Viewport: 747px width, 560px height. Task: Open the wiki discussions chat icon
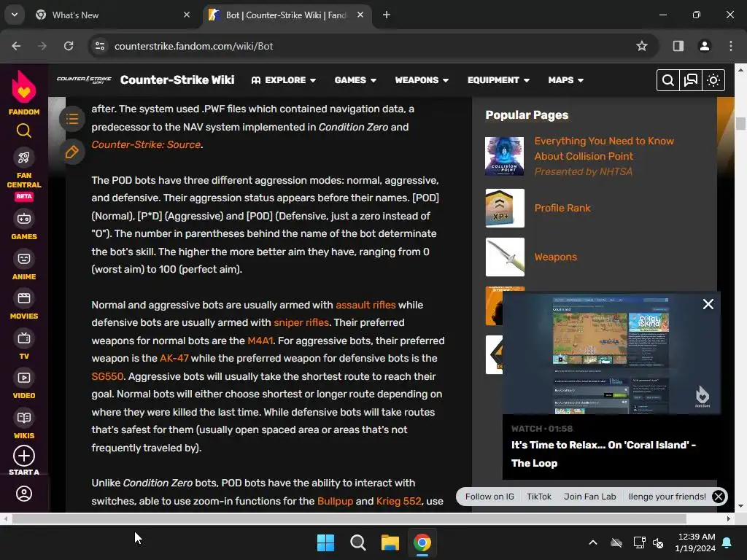(690, 80)
